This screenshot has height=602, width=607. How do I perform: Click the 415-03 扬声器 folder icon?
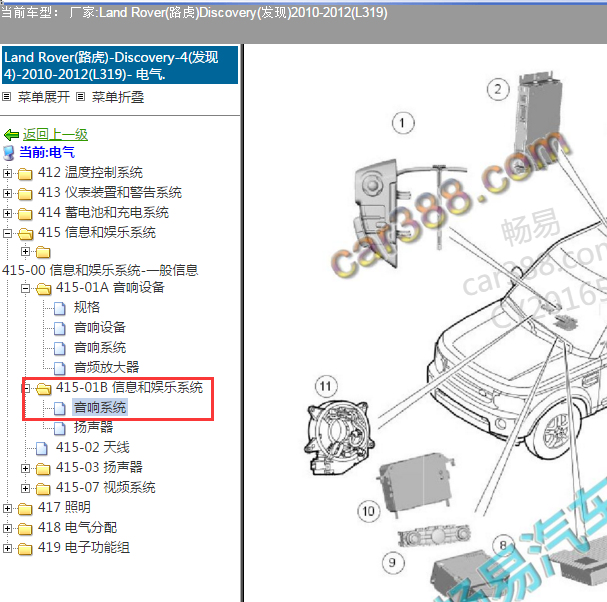(x=43, y=469)
